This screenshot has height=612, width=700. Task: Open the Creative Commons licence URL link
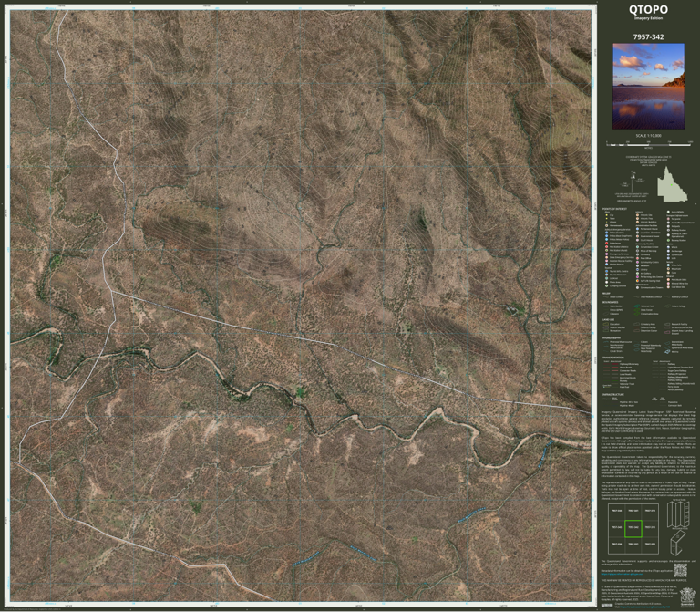click(645, 607)
